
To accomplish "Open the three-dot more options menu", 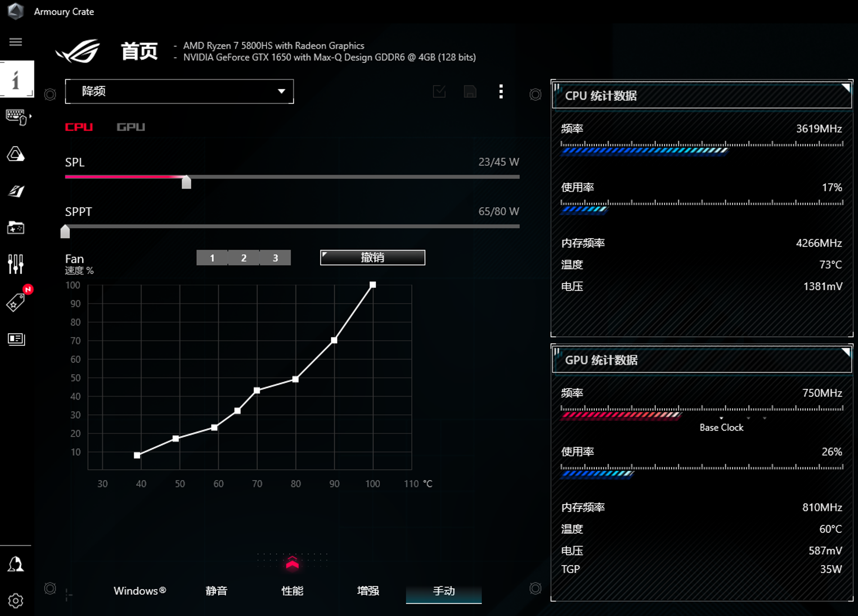I will (x=501, y=91).
